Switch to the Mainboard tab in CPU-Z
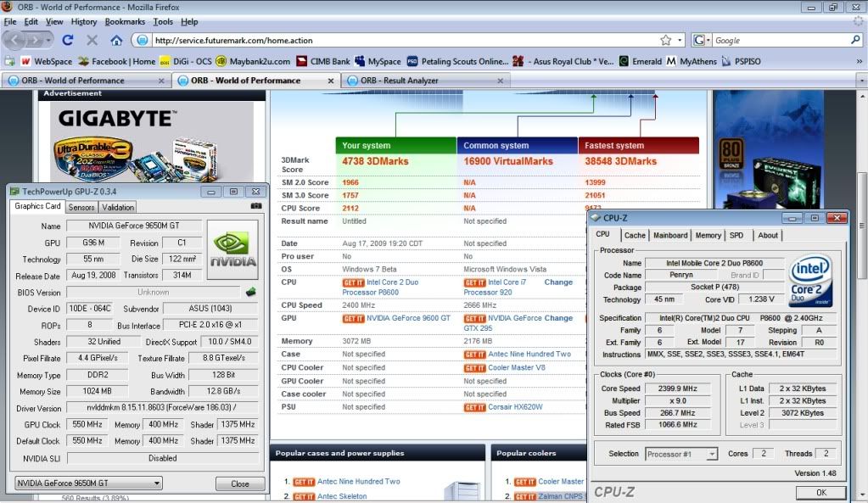This screenshot has height=503, width=868. (x=670, y=235)
